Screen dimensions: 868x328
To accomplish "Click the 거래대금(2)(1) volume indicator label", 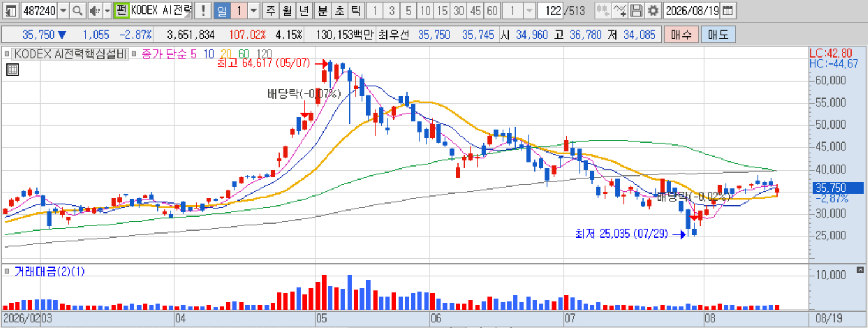I will click(x=49, y=271).
